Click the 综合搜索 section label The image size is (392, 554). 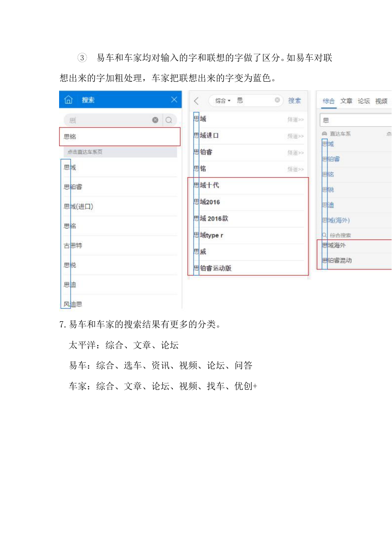(x=340, y=235)
